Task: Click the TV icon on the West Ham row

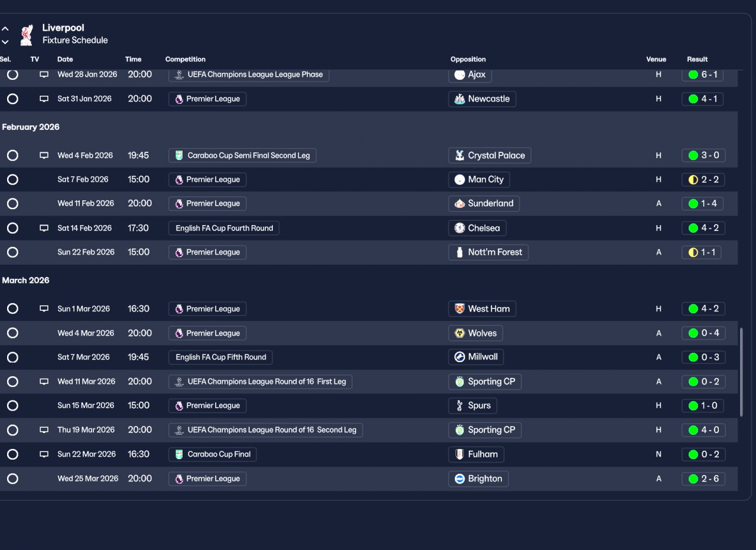Action: coord(44,309)
